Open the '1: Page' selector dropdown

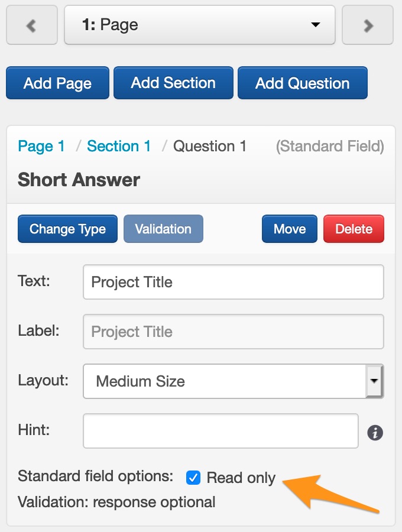click(x=200, y=25)
